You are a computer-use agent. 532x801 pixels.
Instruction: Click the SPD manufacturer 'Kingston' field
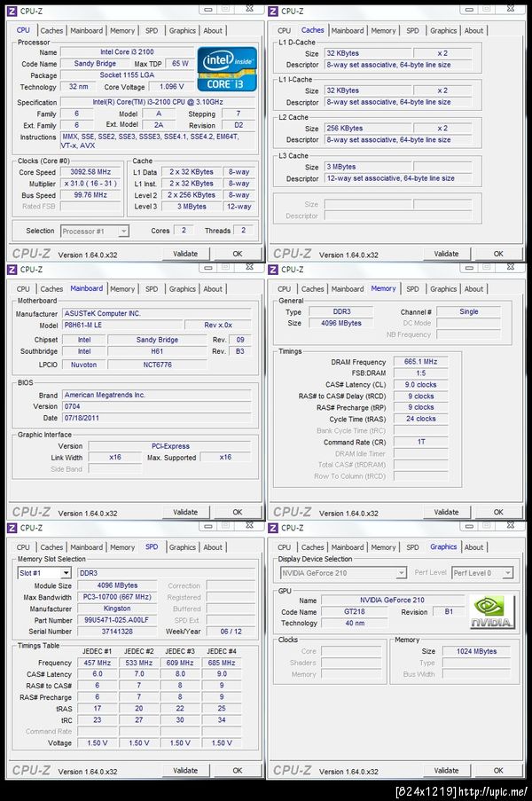[x=117, y=609]
